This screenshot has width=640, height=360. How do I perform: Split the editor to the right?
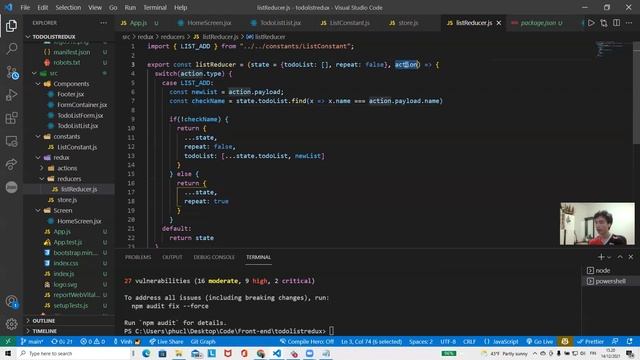(x=616, y=23)
